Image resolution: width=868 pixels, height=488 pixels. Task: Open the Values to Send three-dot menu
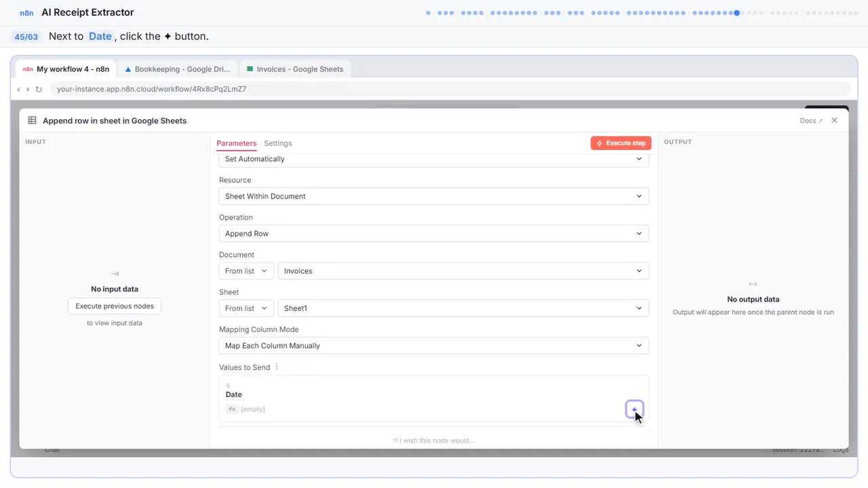click(x=277, y=367)
